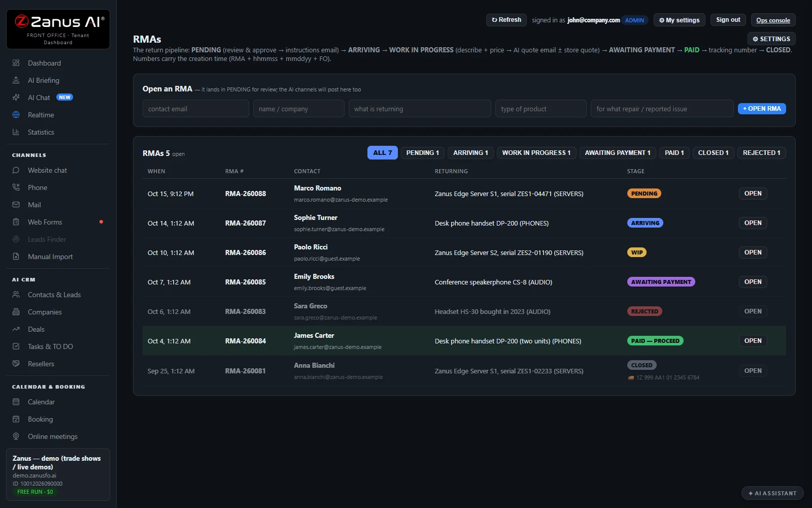Focus the type of product field
Viewport: 812px width, 508px height.
[x=541, y=109]
